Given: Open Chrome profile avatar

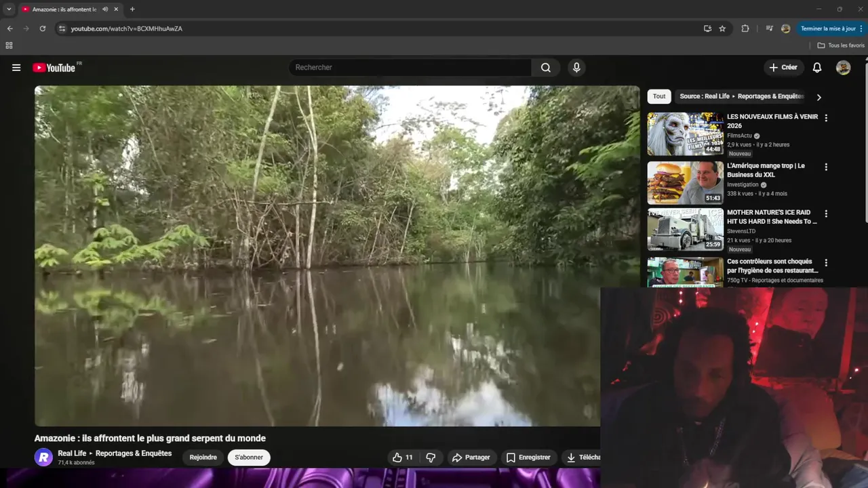Looking at the screenshot, I should [785, 28].
